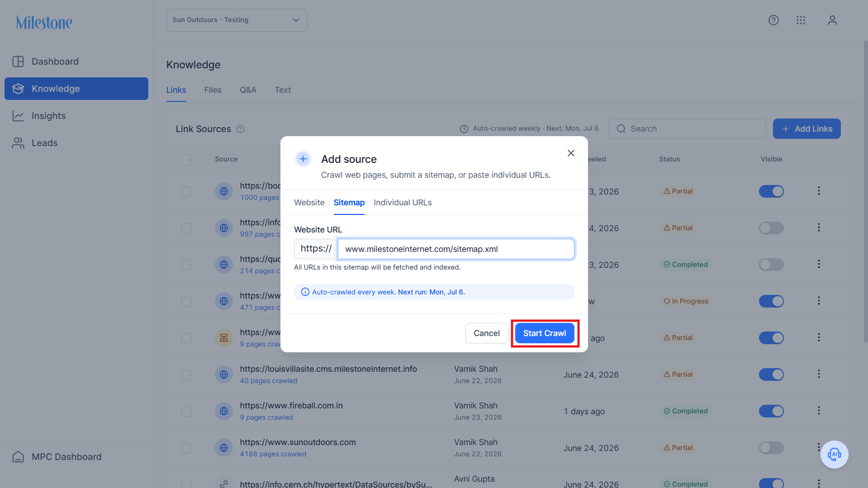868x488 pixels.
Task: Switch to the Q&A tab
Action: [248, 90]
